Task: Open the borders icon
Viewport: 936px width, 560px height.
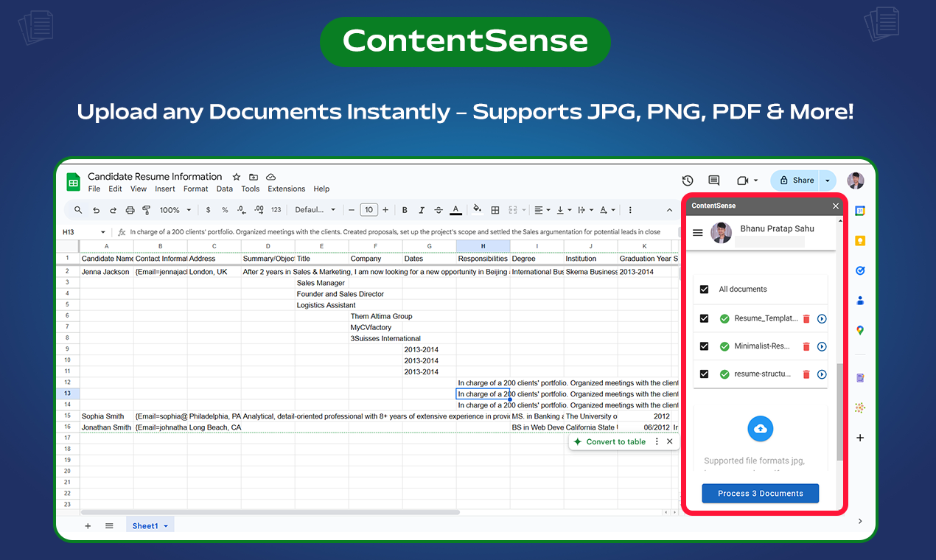Action: pyautogui.click(x=495, y=210)
